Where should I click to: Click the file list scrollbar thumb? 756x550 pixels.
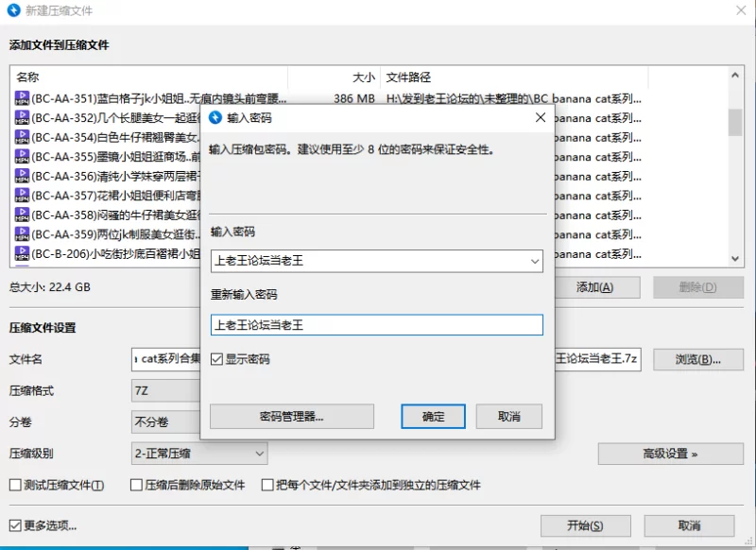735,123
